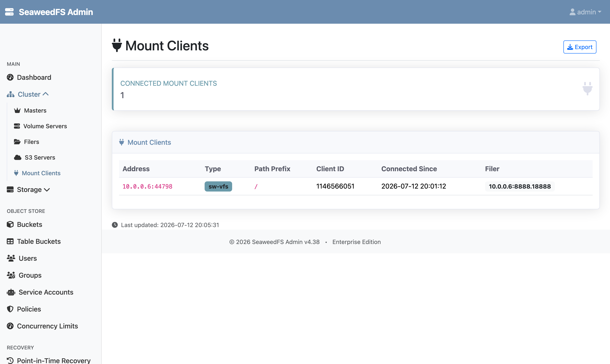610x364 pixels.
Task: Expand the Storage section chevron
Action: point(47,190)
